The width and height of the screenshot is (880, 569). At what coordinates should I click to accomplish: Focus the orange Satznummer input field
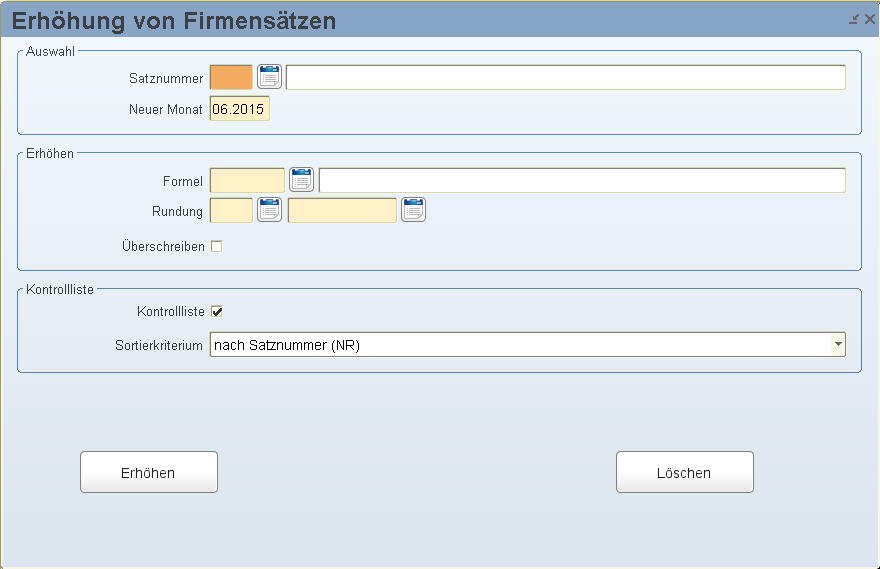pyautogui.click(x=231, y=77)
